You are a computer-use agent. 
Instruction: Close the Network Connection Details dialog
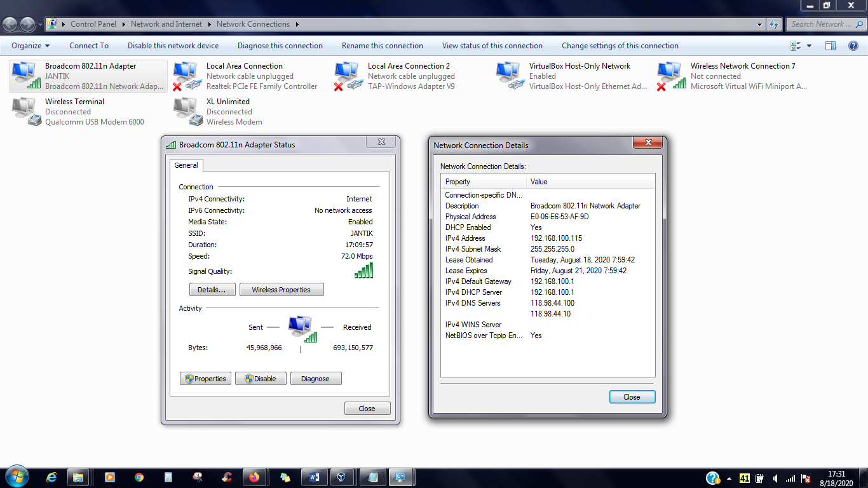click(x=648, y=143)
